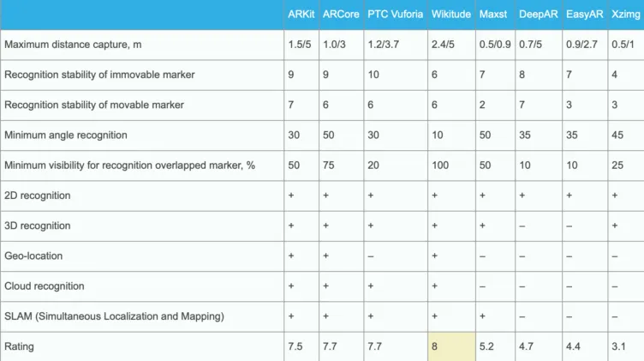Click the highlighted Wikitude rating cell
644x361 pixels.
click(451, 346)
